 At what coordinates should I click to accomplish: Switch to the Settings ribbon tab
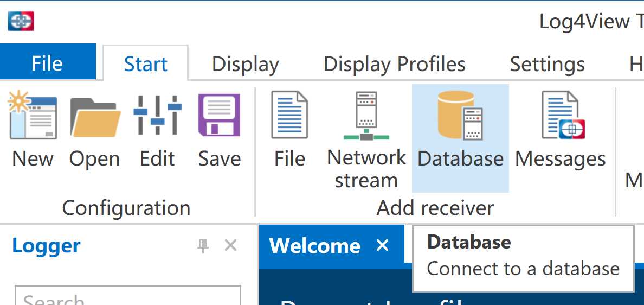(548, 64)
